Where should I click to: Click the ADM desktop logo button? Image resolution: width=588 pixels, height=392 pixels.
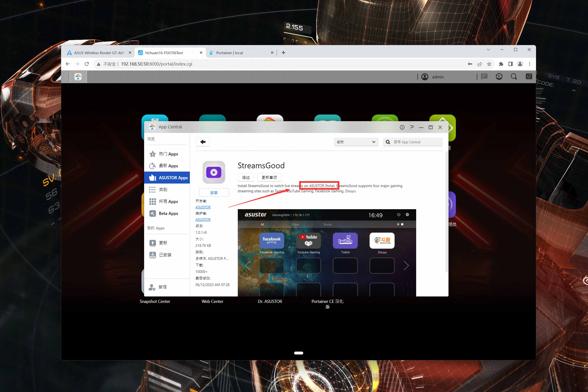tap(78, 77)
